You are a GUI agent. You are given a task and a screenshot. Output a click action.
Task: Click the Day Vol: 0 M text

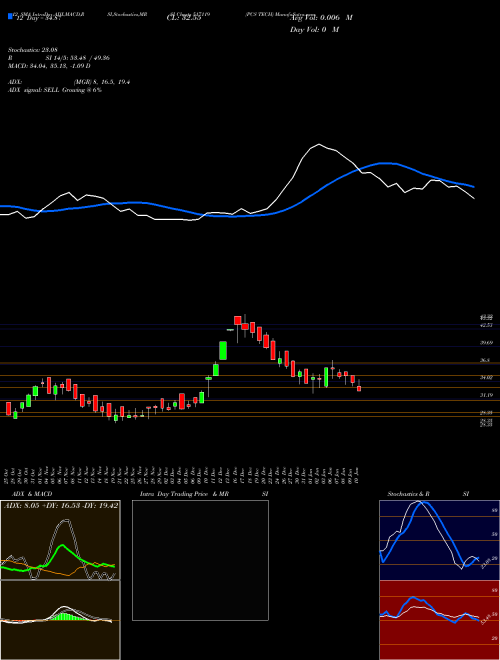point(315,29)
